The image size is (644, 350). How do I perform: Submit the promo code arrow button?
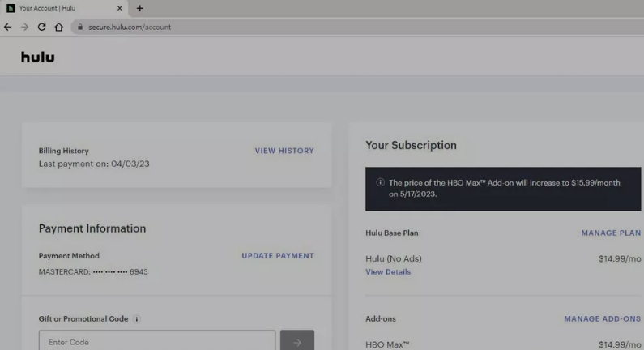point(297,340)
